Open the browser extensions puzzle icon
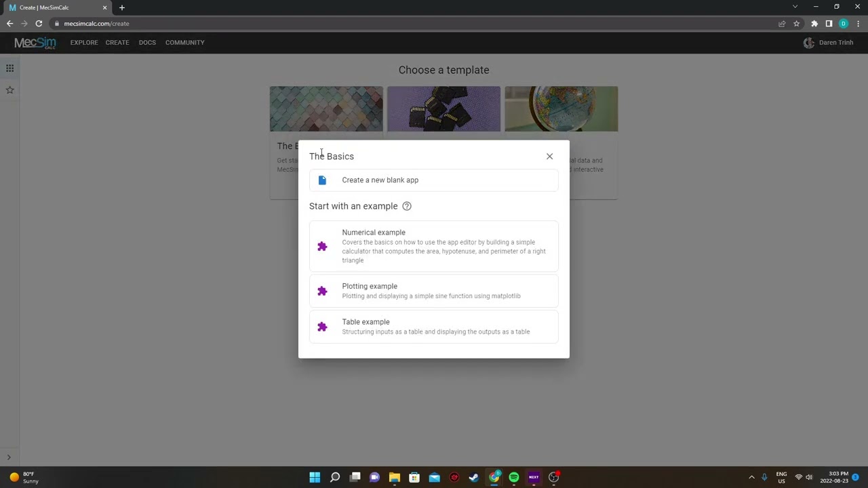Screen dimensions: 868x488 point(814,24)
